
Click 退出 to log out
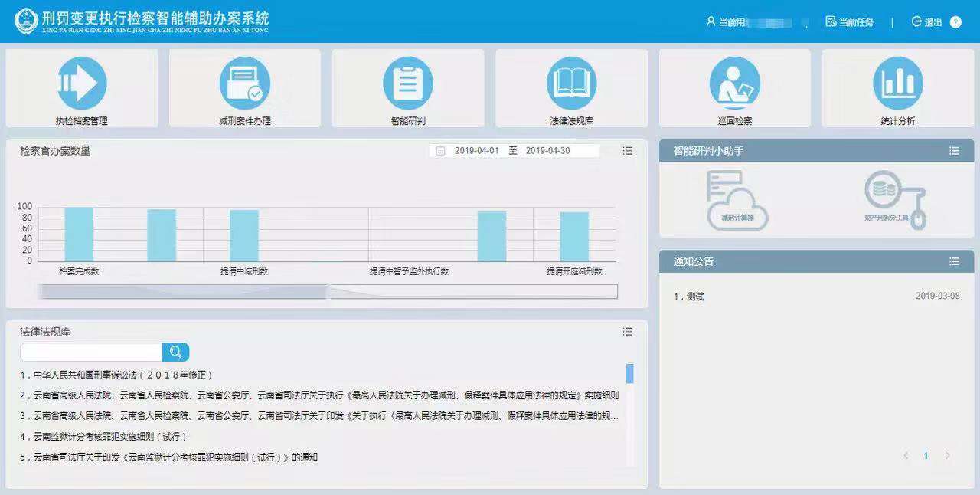pyautogui.click(x=927, y=22)
